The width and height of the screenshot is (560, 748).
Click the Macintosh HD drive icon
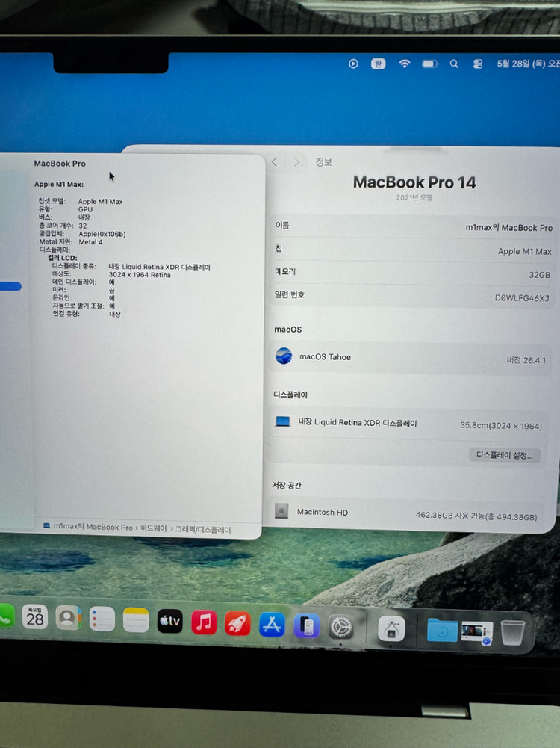click(x=281, y=510)
